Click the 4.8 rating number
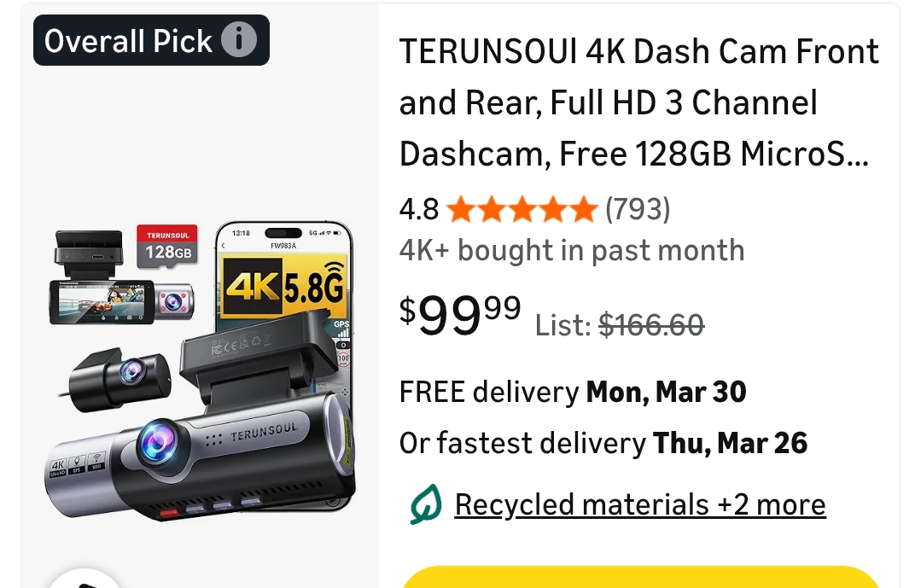Image resolution: width=921 pixels, height=588 pixels. coord(418,209)
